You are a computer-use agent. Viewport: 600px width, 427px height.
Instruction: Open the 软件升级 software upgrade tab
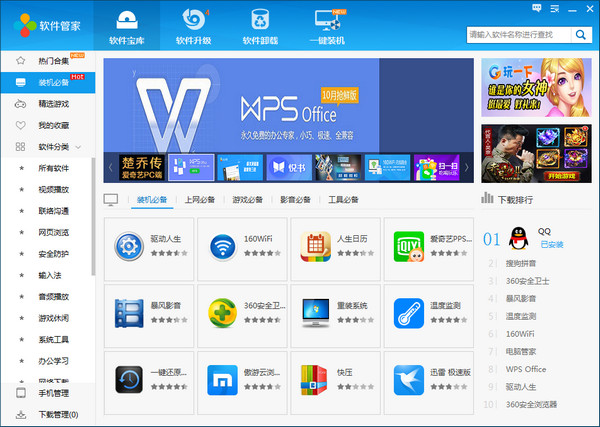point(194,26)
